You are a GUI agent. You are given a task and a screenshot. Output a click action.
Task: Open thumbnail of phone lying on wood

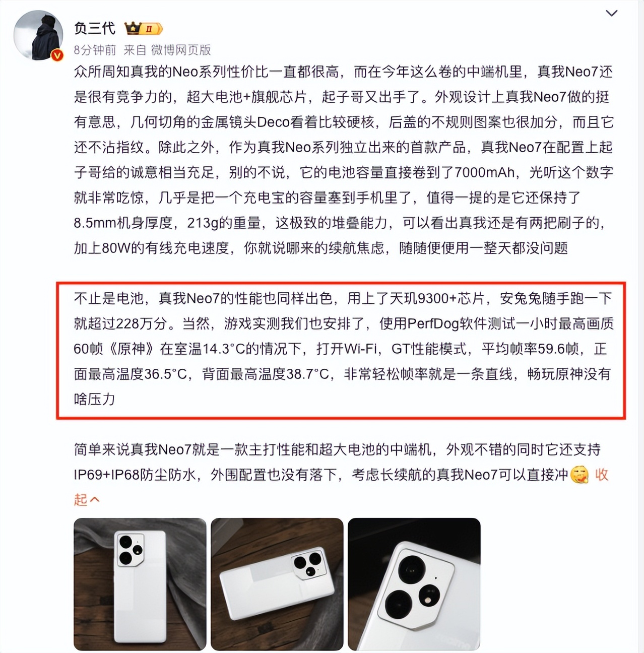point(277,584)
